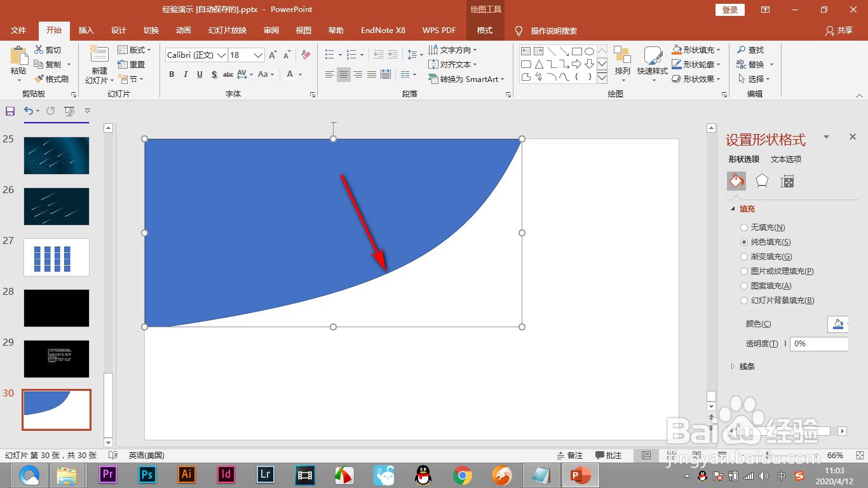Select oval shape in shapes gallery

click(589, 51)
